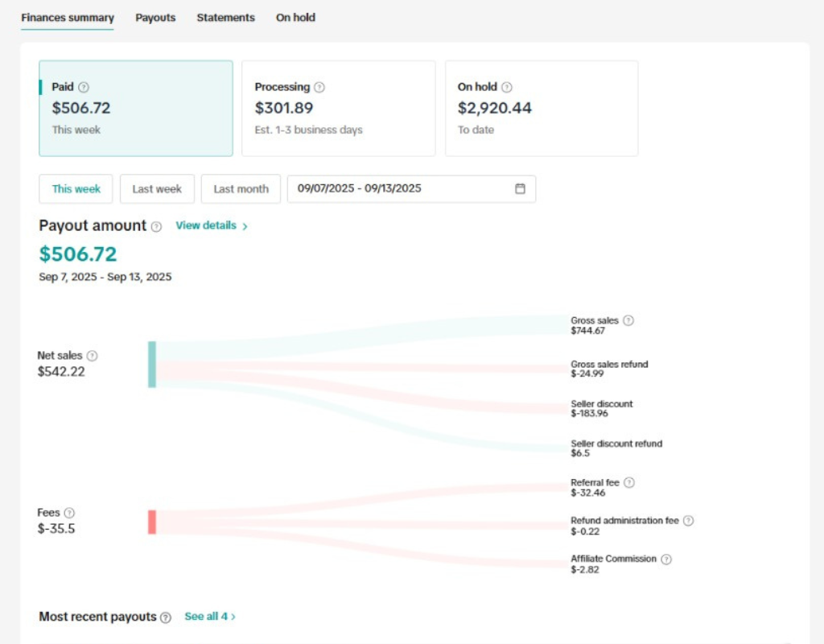824x644 pixels.
Task: Click the help icon beside Payout amount
Action: point(157,227)
